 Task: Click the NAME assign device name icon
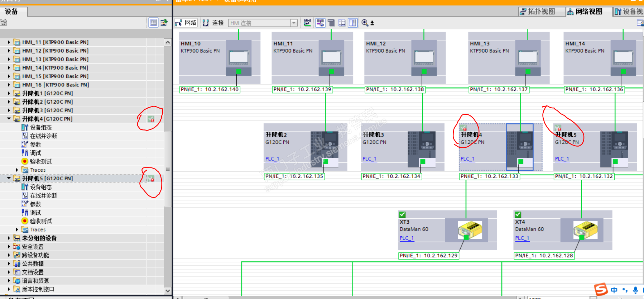[x=307, y=23]
